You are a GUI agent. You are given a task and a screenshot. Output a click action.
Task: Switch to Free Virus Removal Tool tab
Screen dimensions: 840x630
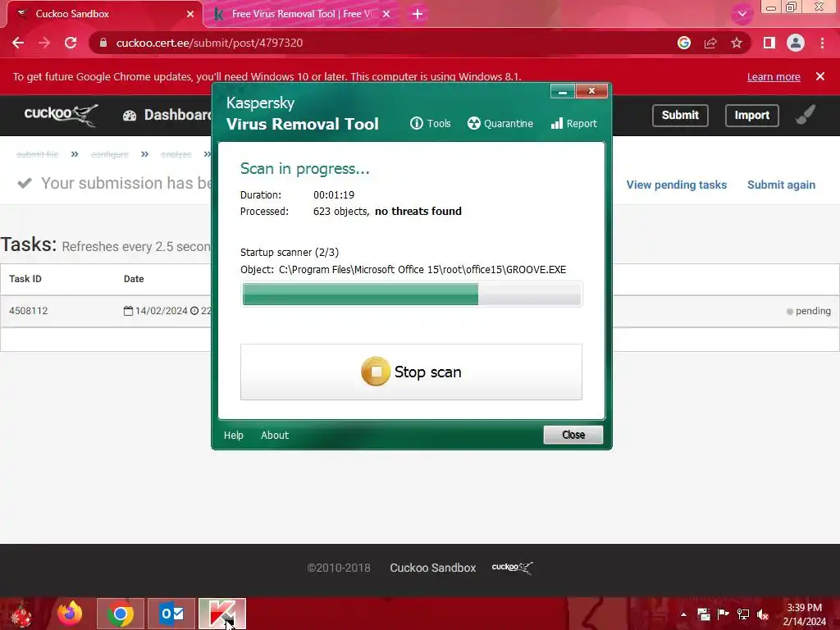pyautogui.click(x=301, y=14)
